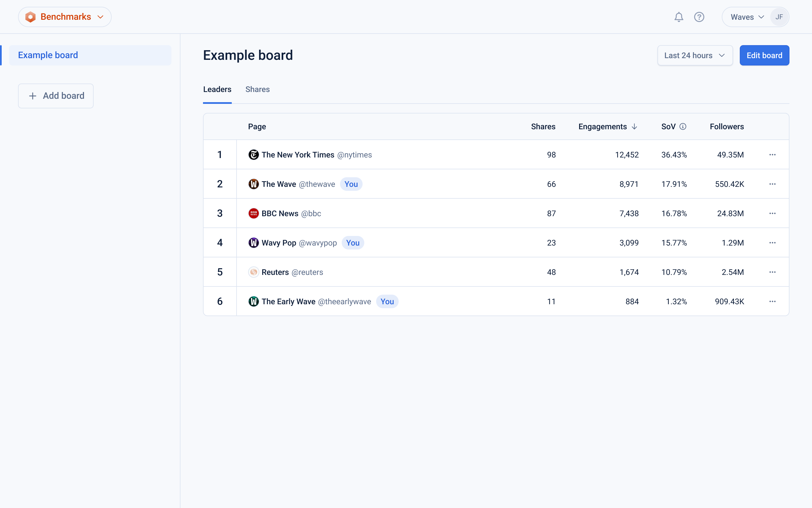Screen dimensions: 812x508
Task: Click the Page column header
Action: (x=257, y=127)
